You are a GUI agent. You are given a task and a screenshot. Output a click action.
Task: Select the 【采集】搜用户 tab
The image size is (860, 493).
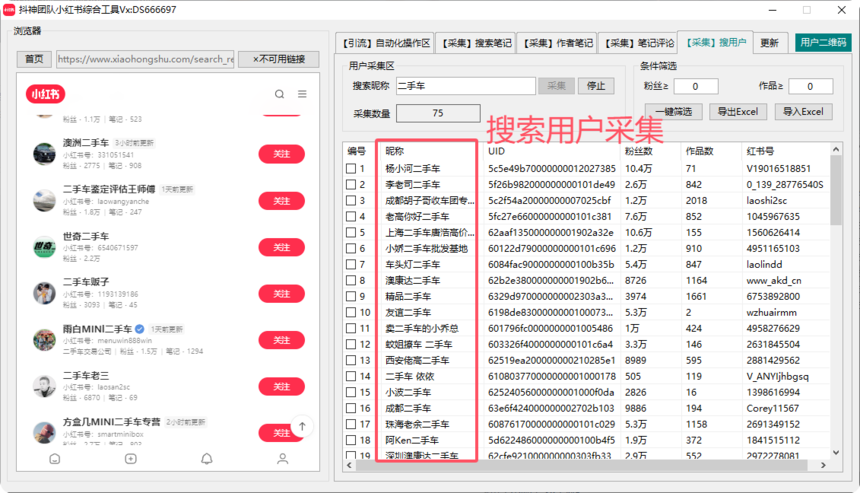point(716,42)
